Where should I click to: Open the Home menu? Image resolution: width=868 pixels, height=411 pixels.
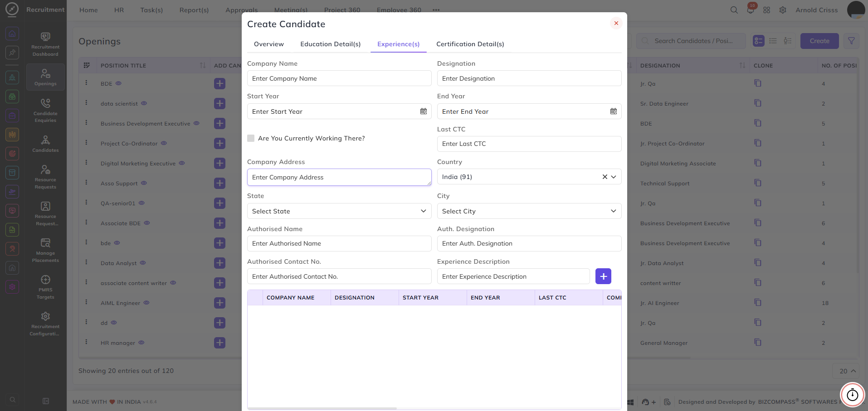click(88, 10)
